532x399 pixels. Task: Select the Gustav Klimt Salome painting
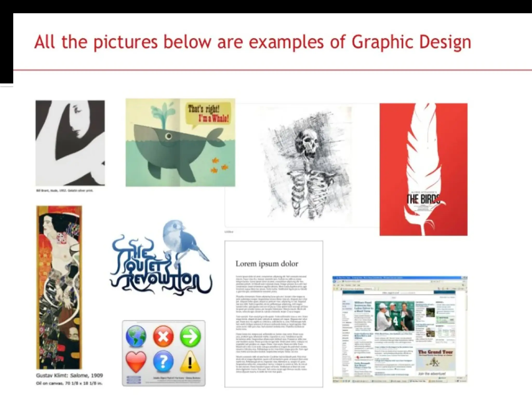(x=59, y=287)
